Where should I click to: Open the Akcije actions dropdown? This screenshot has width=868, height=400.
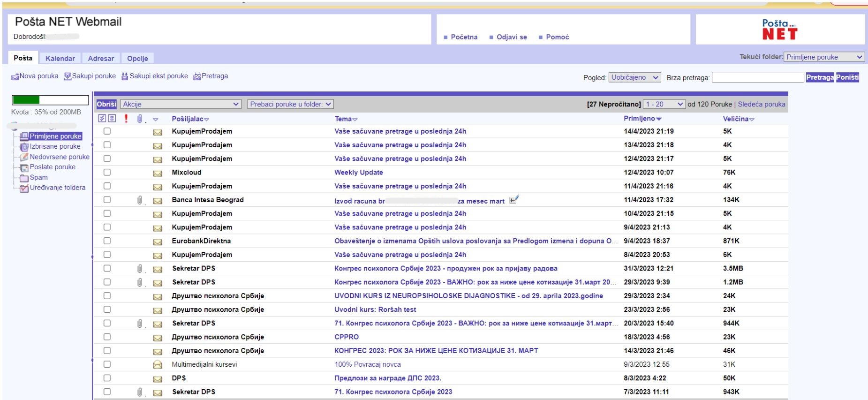[x=181, y=104]
